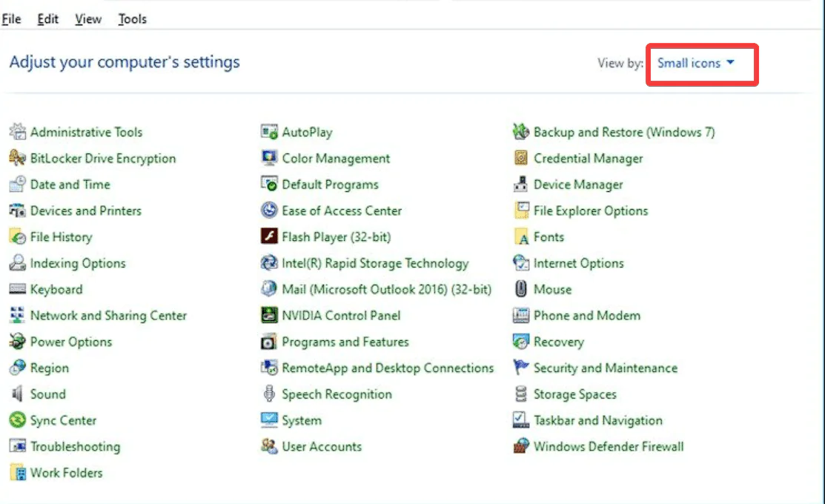Go to Network and Sharing Center

108,316
